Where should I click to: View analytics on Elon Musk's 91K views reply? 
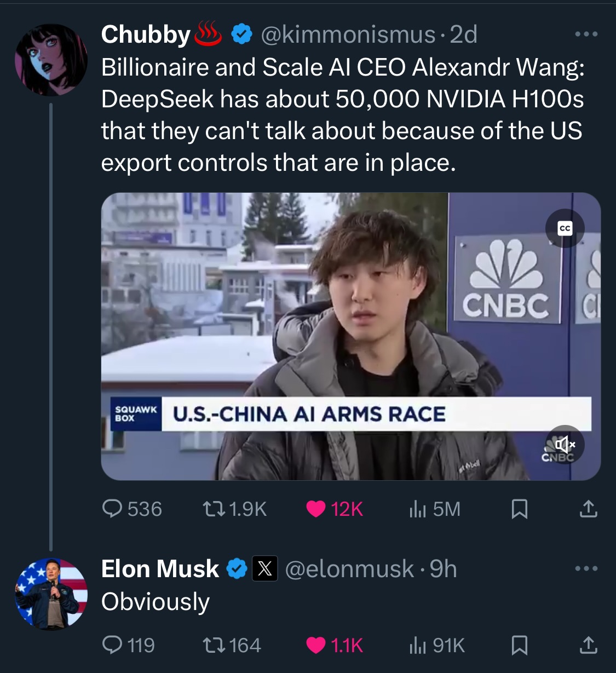[x=417, y=645]
